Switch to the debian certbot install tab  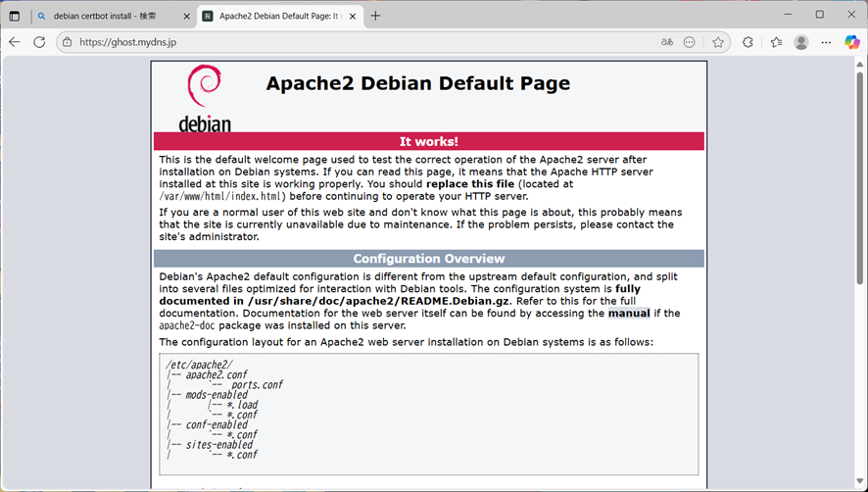(105, 16)
